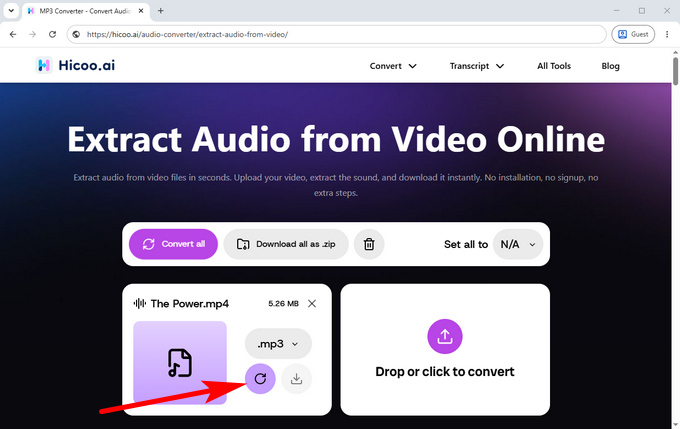Click the Hicoo.ai logo
Image resolution: width=680 pixels, height=429 pixels.
pyautogui.click(x=75, y=65)
